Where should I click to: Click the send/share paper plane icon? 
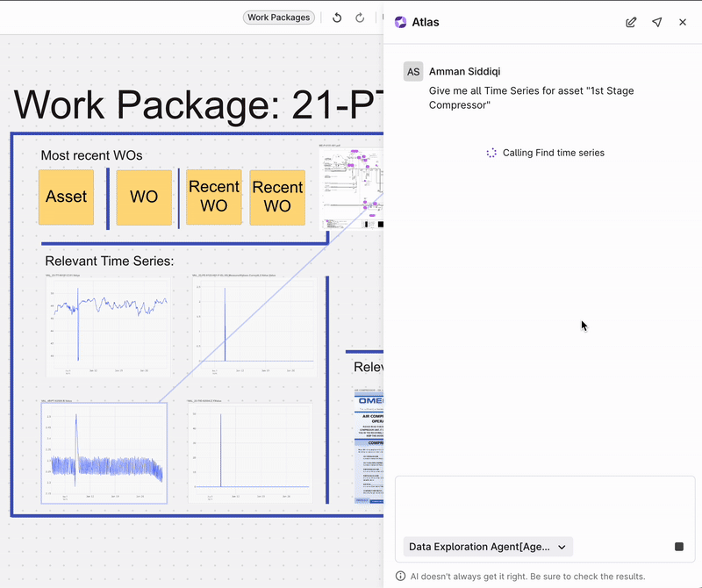point(656,23)
